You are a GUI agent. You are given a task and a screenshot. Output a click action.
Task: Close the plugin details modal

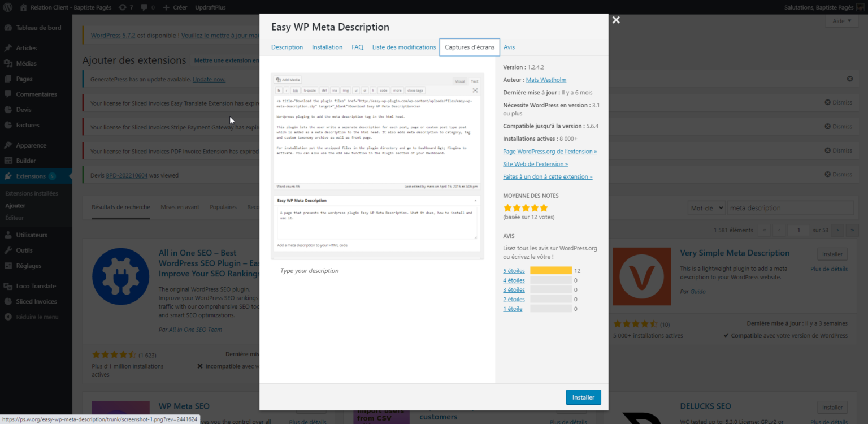[x=616, y=20]
